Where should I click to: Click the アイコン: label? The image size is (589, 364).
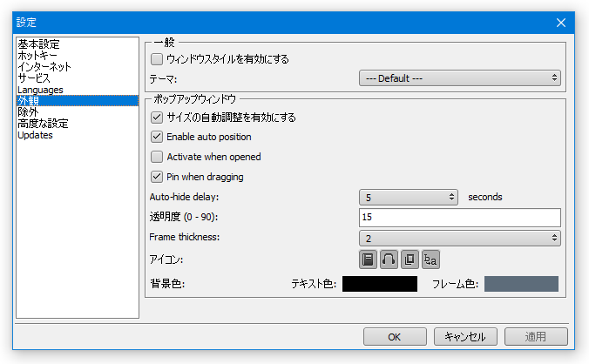(x=166, y=260)
